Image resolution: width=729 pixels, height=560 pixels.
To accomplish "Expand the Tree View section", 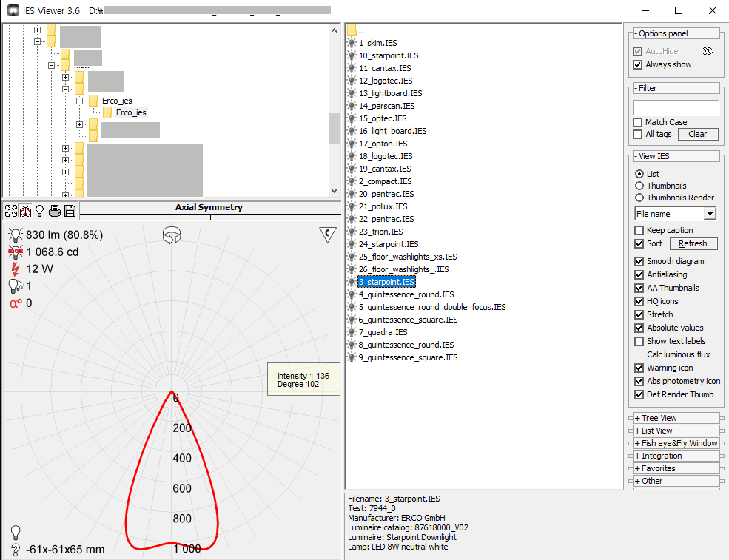I will (x=676, y=418).
